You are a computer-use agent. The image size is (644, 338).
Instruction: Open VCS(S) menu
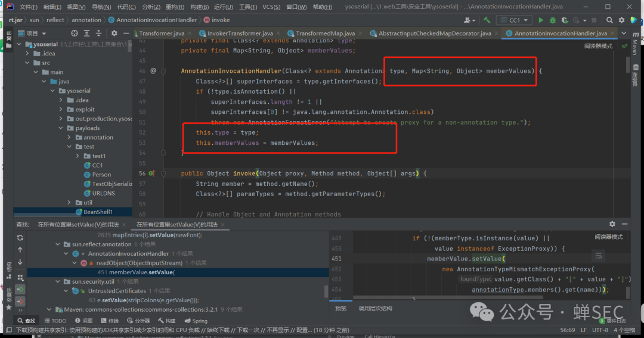tap(271, 7)
